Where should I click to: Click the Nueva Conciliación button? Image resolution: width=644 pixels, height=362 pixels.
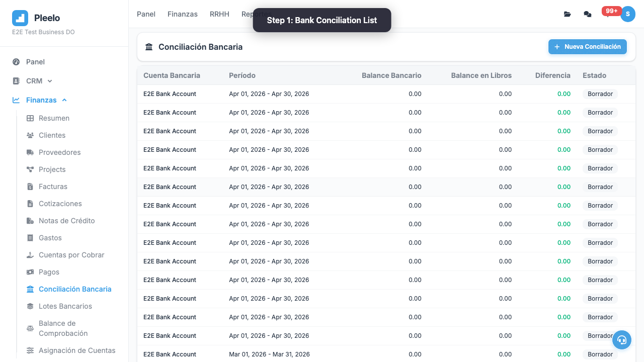point(588,47)
